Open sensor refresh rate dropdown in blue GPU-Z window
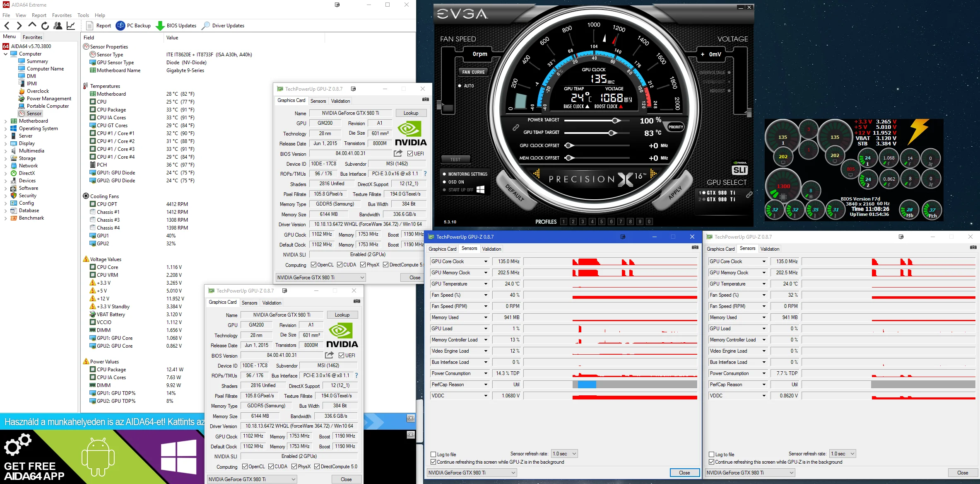The width and height of the screenshot is (980, 484). [564, 454]
